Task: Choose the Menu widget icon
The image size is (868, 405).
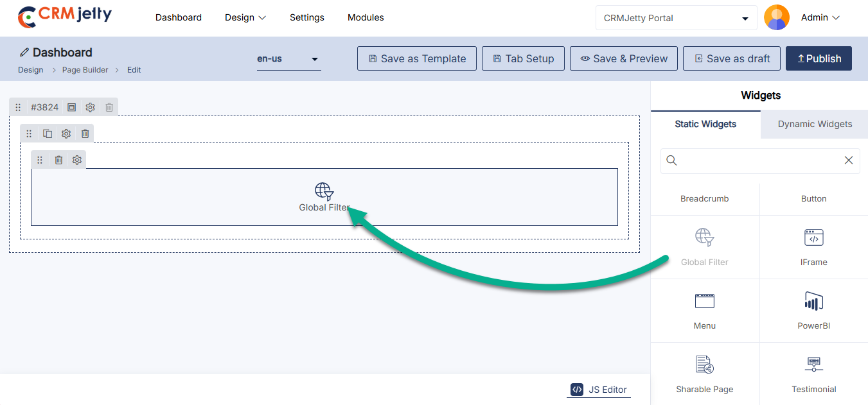Action: (704, 301)
